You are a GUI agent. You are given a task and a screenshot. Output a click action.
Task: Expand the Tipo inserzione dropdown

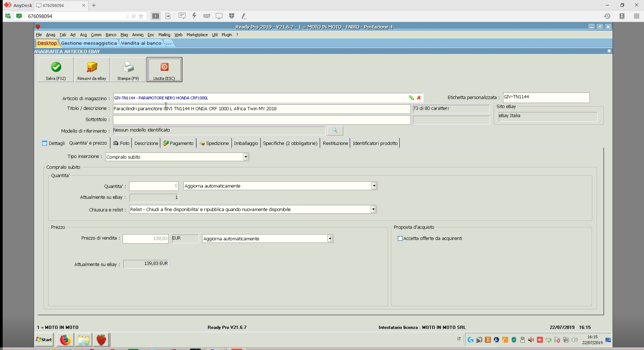tap(246, 157)
